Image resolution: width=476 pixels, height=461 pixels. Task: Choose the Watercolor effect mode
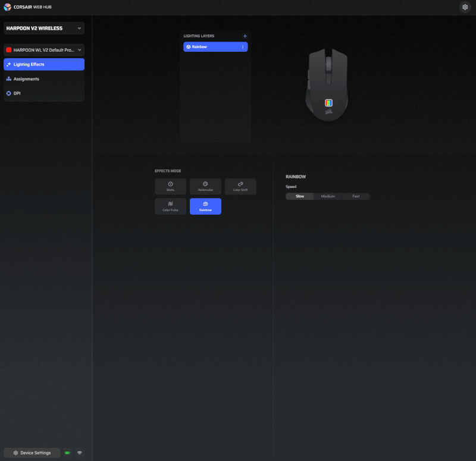[205, 186]
